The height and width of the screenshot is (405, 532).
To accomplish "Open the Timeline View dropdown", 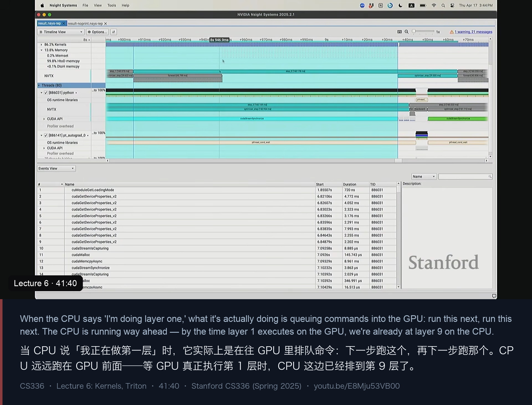I will tap(61, 32).
